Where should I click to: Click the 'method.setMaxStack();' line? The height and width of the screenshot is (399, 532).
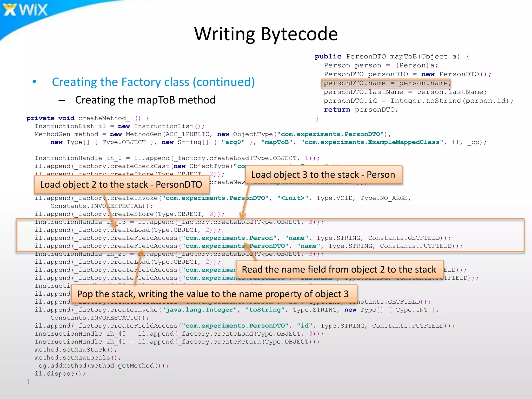click(x=76, y=350)
